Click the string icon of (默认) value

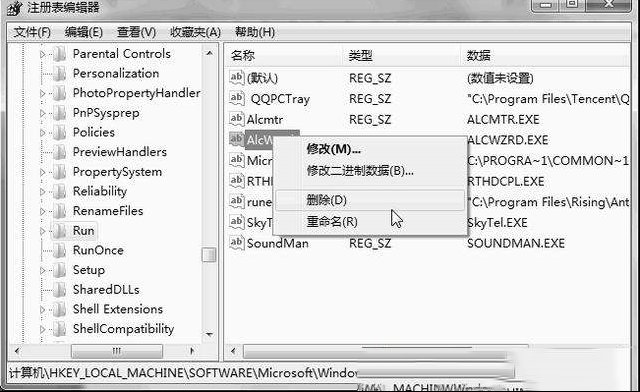tap(237, 78)
